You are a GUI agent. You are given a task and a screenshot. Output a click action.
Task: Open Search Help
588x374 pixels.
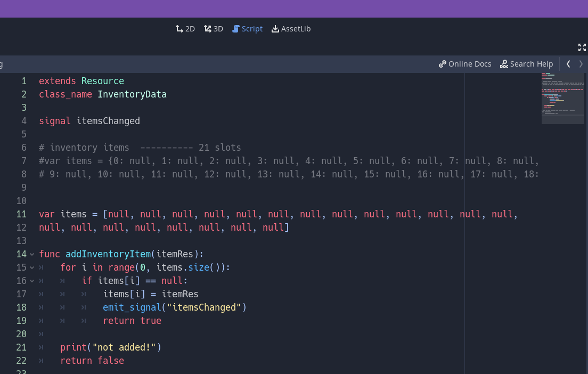(x=527, y=63)
